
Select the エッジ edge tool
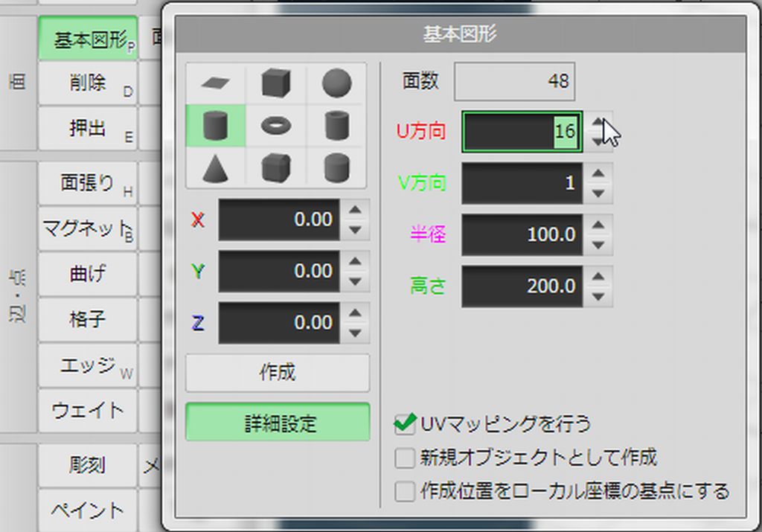coord(88,365)
